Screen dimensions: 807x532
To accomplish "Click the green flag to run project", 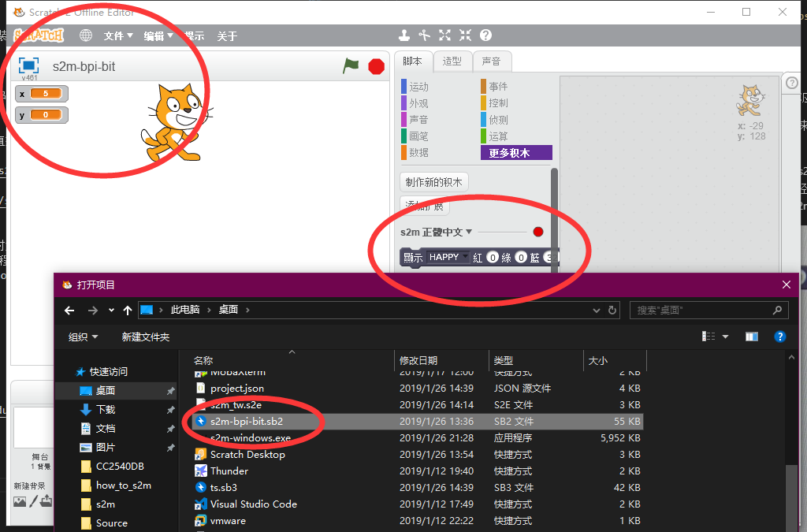I will pos(351,66).
